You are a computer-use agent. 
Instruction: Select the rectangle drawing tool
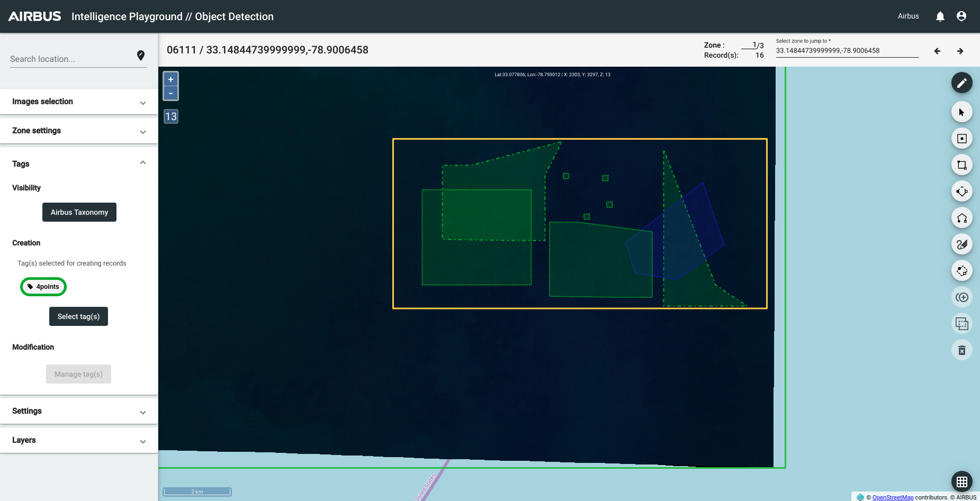[961, 165]
